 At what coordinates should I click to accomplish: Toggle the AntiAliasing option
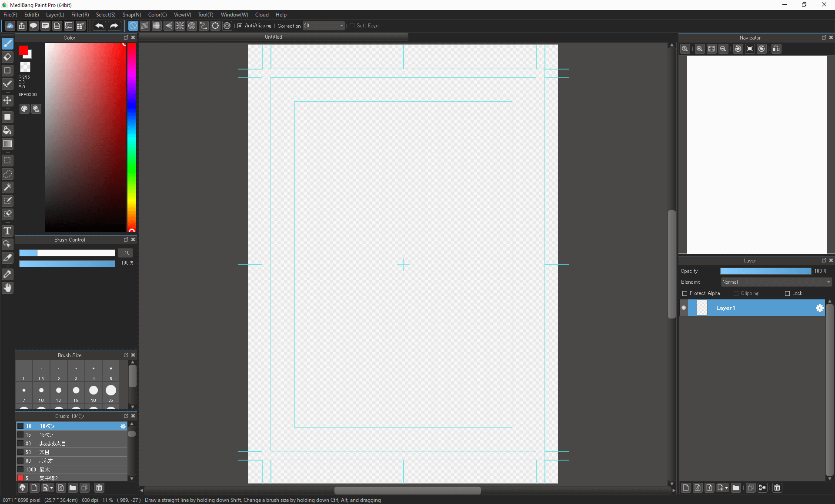[x=240, y=26]
